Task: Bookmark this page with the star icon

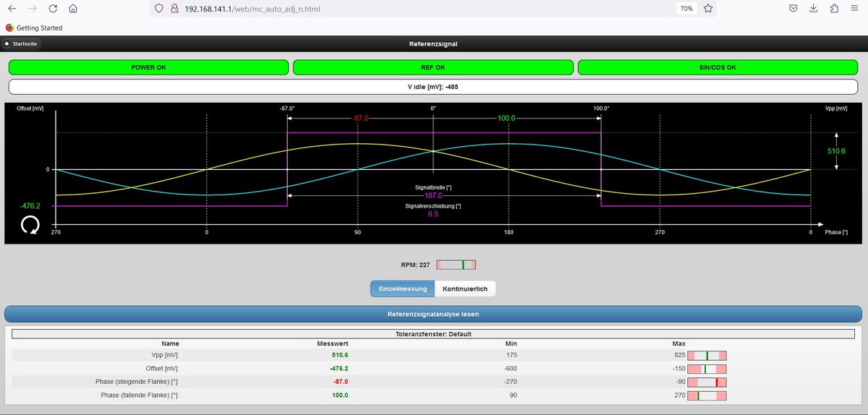Action: tap(708, 9)
